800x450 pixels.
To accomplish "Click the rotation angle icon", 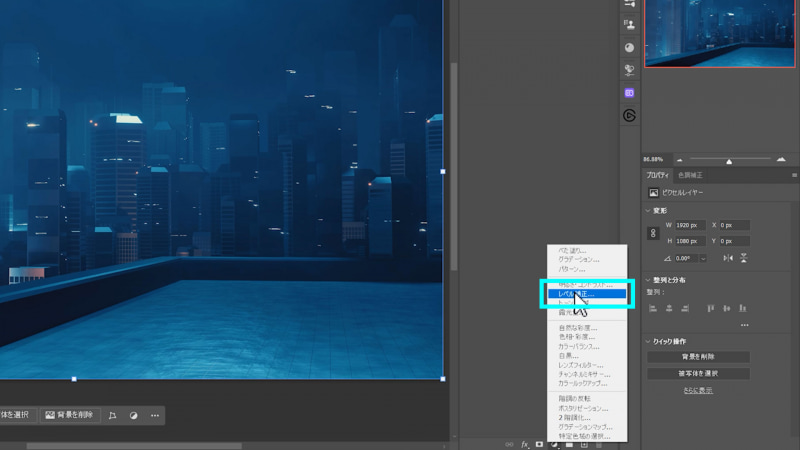I will (667, 259).
